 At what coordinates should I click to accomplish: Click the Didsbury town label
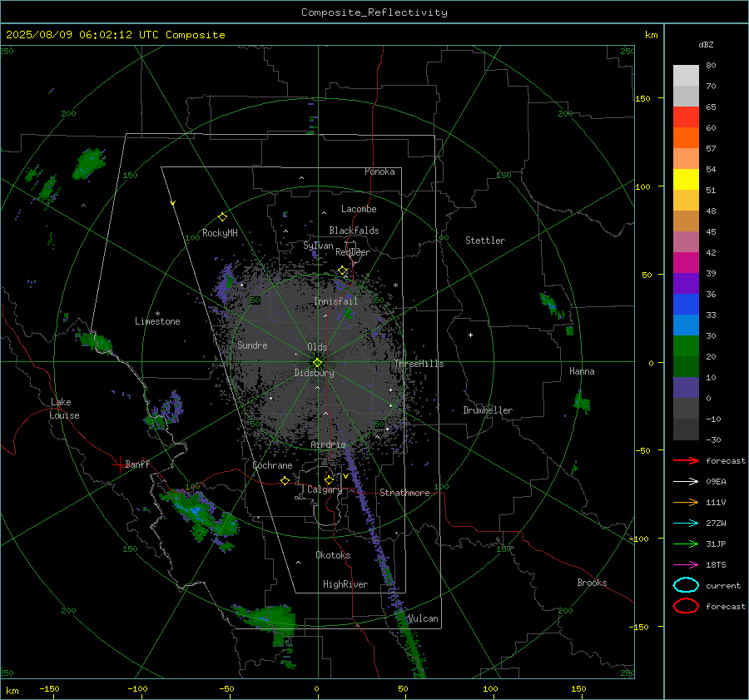click(315, 373)
